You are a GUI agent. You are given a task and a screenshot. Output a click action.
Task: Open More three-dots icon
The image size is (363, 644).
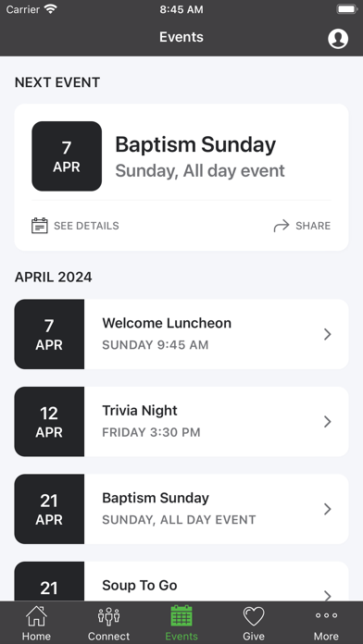click(326, 615)
